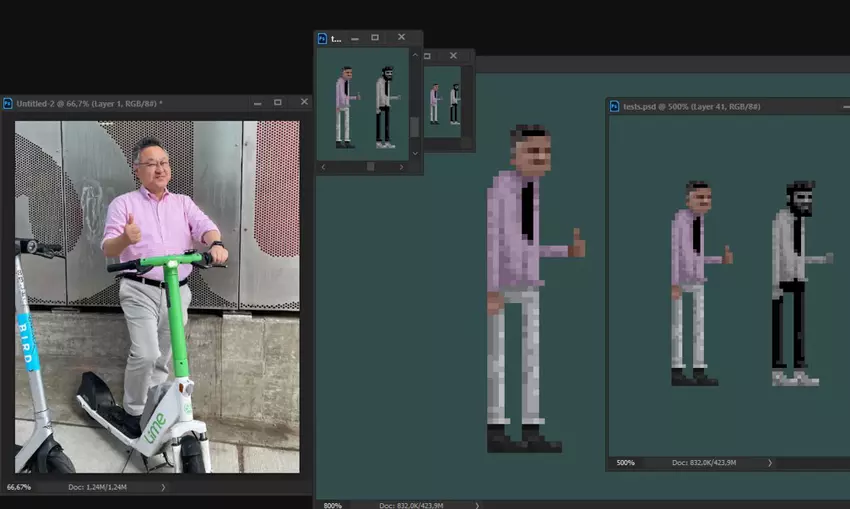Image resolution: width=850 pixels, height=509 pixels.
Task: Click horizontal scrollbar thumb in small preview window
Action: (370, 166)
